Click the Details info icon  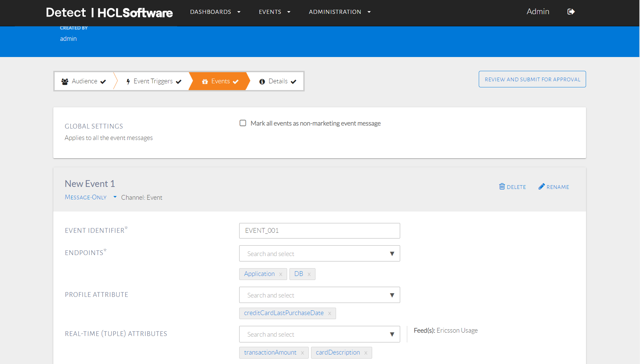coord(262,82)
